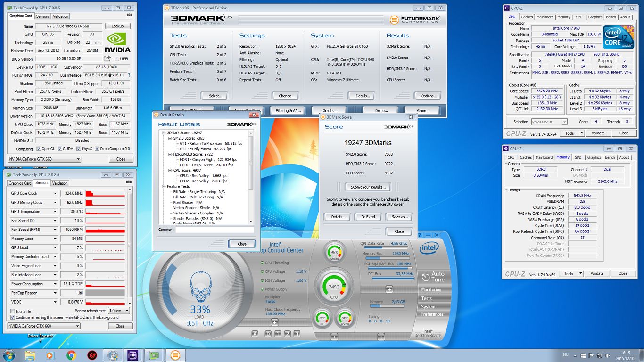The height and width of the screenshot is (362, 644).
Task: Open GPU selector dropdown in Sensors window
Action: click(x=44, y=326)
